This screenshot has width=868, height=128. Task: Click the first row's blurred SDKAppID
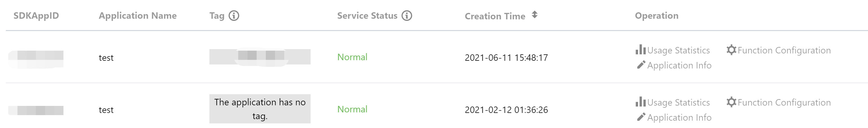click(x=36, y=57)
